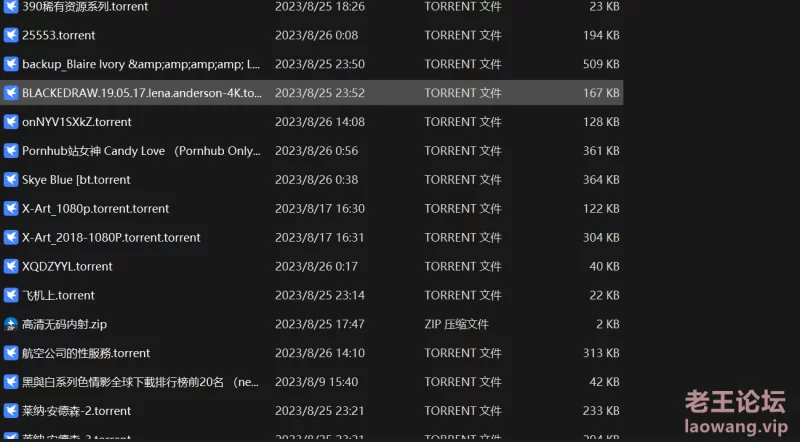800x442 pixels.
Task: Click the date 2023/8/17 16:31
Action: coord(320,238)
